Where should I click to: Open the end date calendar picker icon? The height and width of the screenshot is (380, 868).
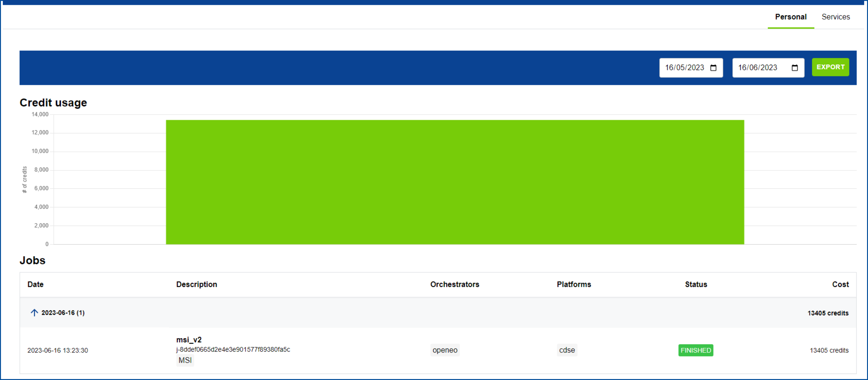[794, 68]
